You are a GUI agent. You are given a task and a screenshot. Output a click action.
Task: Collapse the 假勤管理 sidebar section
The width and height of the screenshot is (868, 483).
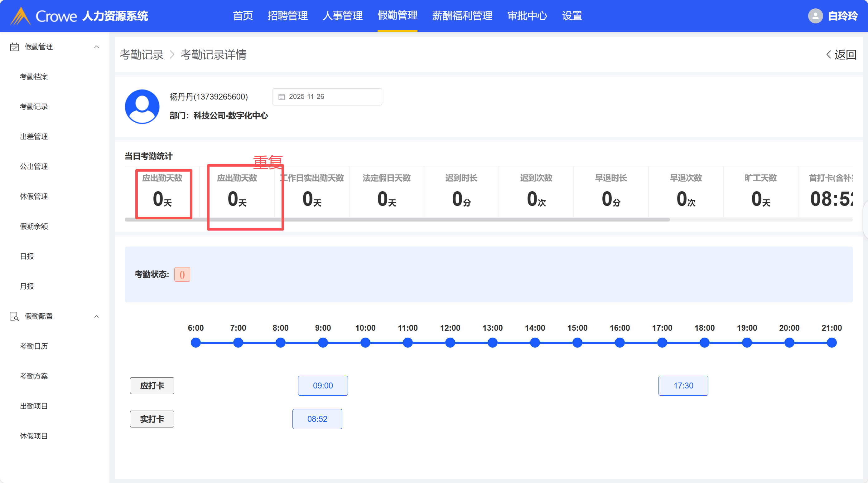96,47
